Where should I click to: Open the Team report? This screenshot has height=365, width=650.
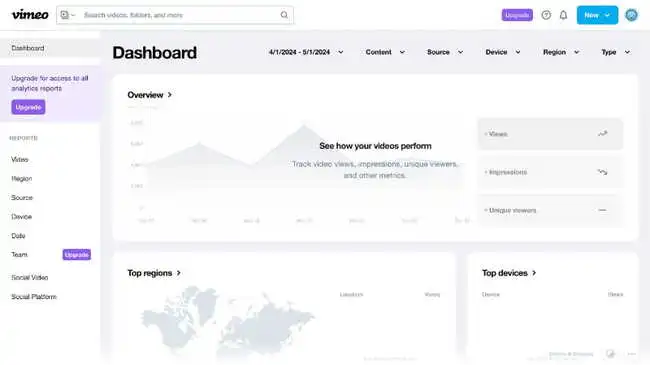(19, 255)
